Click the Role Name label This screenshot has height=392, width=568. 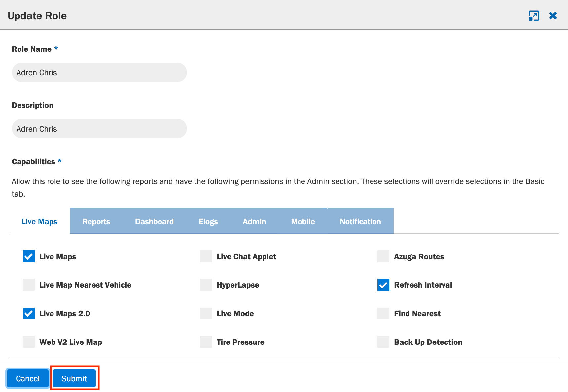(32, 49)
